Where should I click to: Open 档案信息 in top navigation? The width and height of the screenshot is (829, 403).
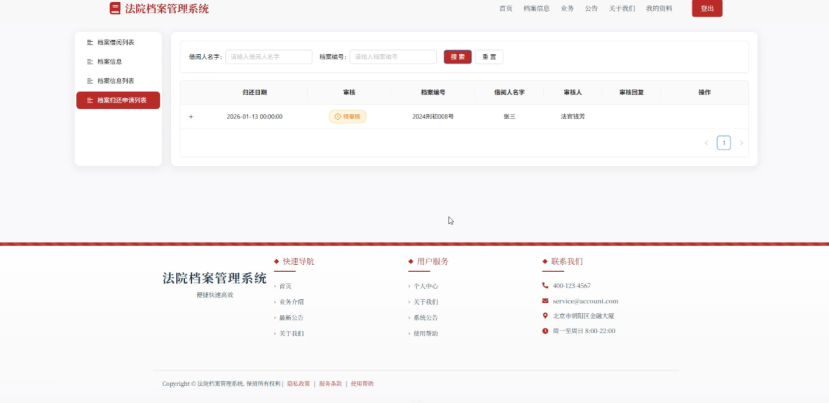[x=537, y=8]
